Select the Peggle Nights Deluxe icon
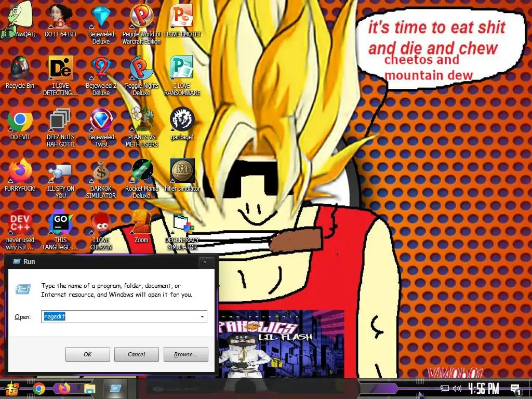 coord(141,76)
